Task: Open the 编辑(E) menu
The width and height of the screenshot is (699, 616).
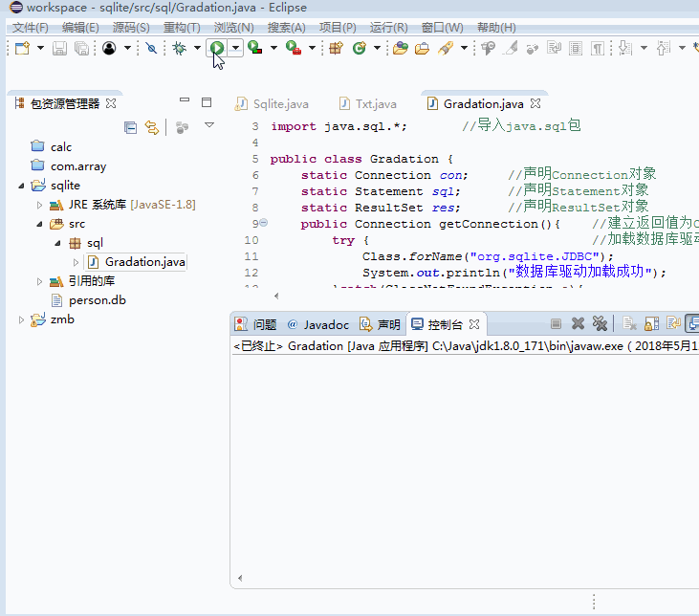Action: point(80,28)
